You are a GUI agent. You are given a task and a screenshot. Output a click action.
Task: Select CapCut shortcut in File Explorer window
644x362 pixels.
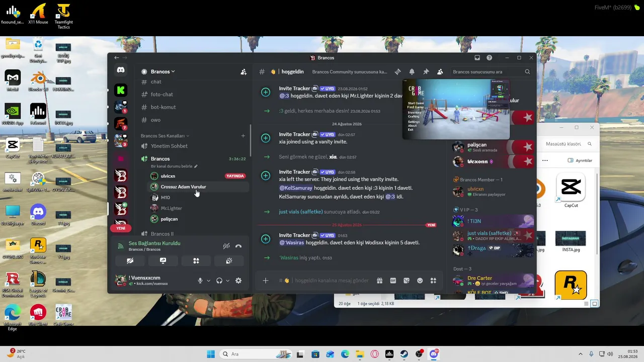pos(571,191)
